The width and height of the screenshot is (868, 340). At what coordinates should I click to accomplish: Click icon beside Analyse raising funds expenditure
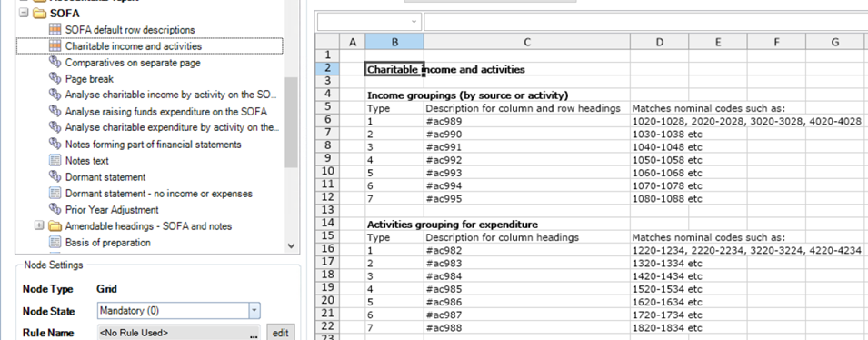(x=55, y=111)
